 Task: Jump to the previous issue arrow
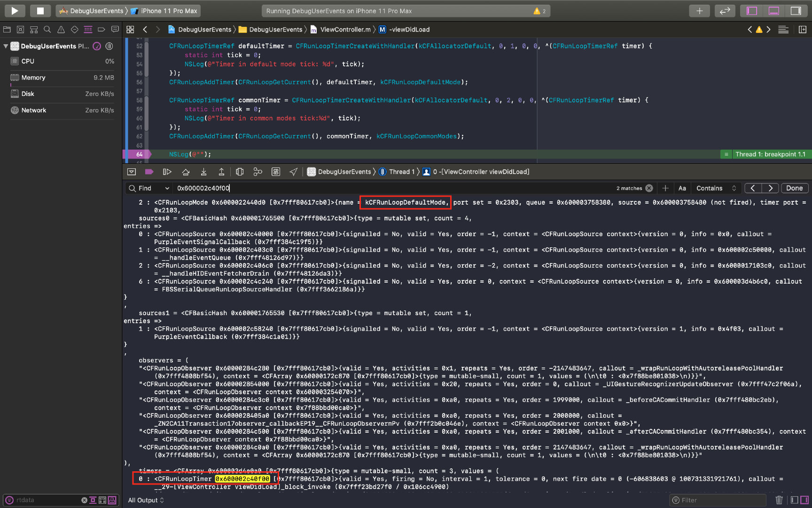tap(750, 30)
